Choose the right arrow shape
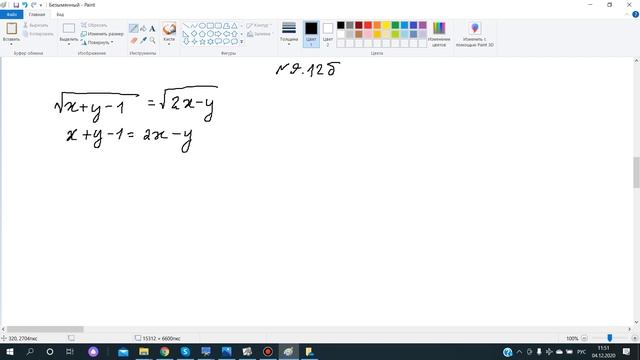 (x=218, y=34)
